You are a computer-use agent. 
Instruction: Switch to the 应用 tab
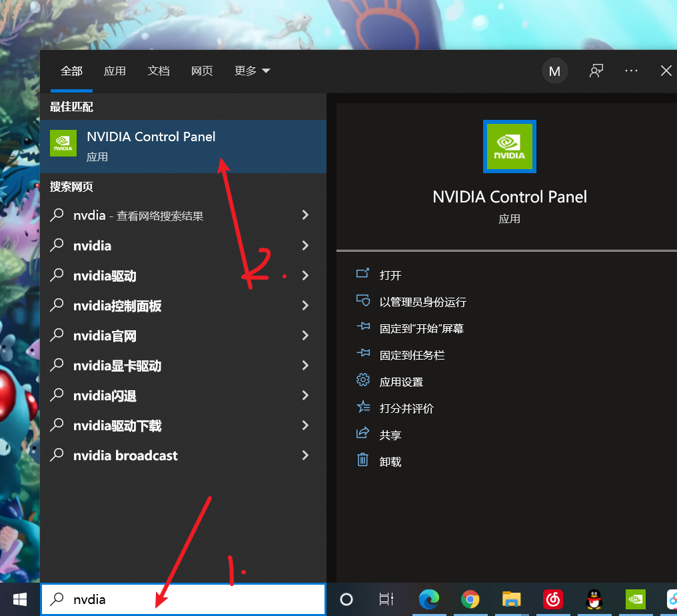(x=115, y=71)
